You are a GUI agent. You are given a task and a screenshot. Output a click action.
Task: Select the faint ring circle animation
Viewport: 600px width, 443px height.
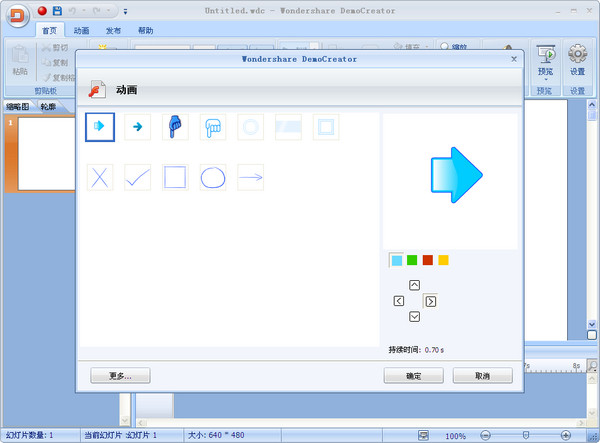click(x=251, y=127)
